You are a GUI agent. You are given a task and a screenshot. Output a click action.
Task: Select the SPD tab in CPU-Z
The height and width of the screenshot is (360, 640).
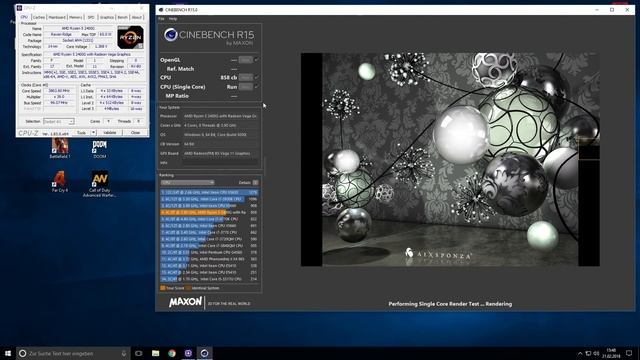click(x=91, y=17)
